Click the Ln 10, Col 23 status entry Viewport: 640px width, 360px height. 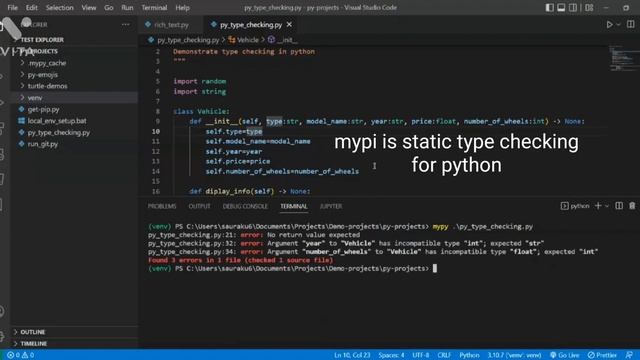[352, 355]
